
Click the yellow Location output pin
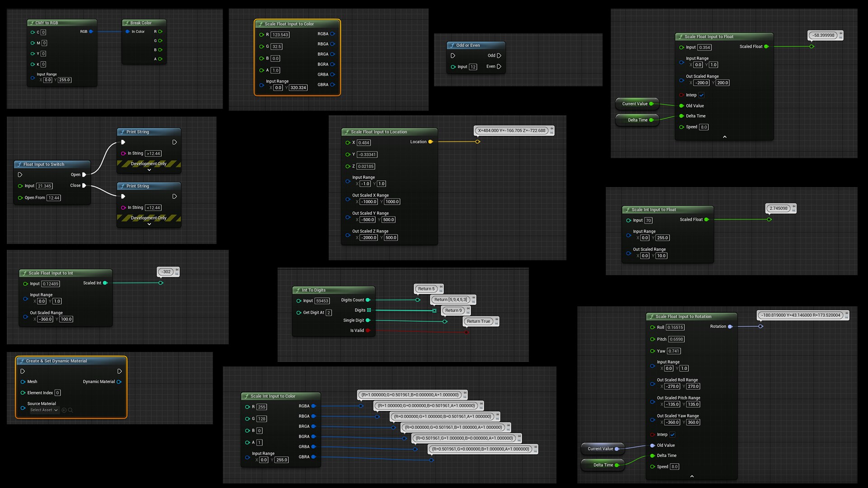click(x=430, y=142)
